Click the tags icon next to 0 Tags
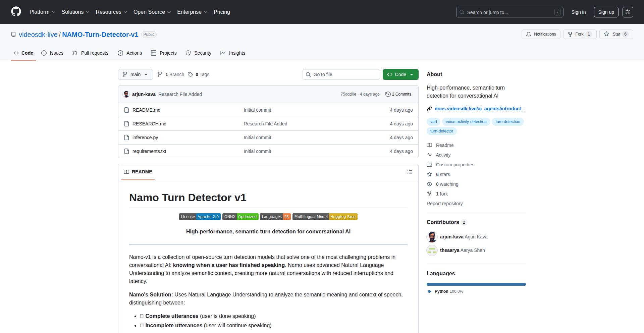Image resolution: width=644 pixels, height=333 pixels. [190, 74]
